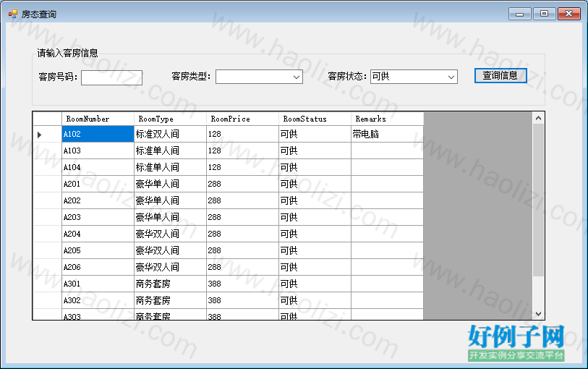
Task: Sort by the RoomNumber column header
Action: click(98, 119)
